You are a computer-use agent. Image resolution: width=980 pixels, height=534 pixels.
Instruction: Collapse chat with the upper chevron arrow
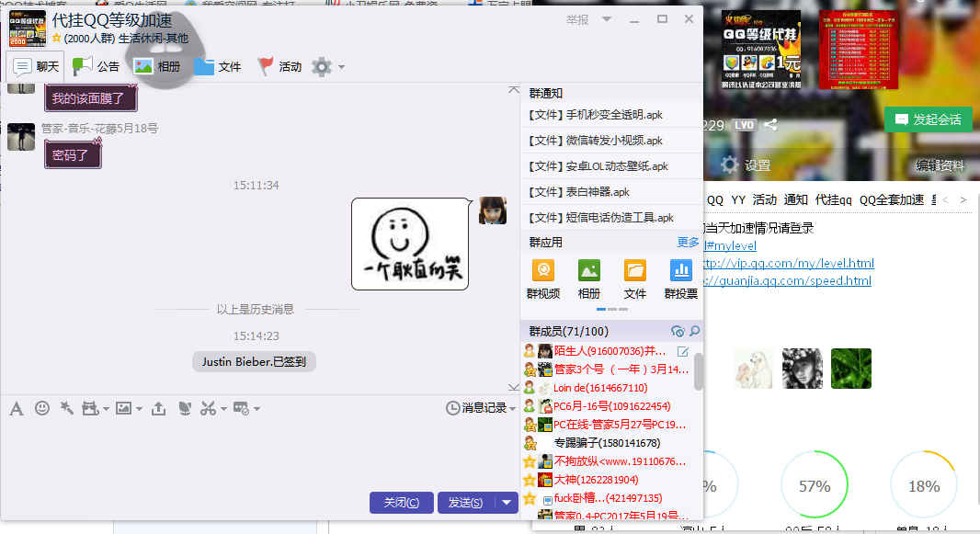513,90
